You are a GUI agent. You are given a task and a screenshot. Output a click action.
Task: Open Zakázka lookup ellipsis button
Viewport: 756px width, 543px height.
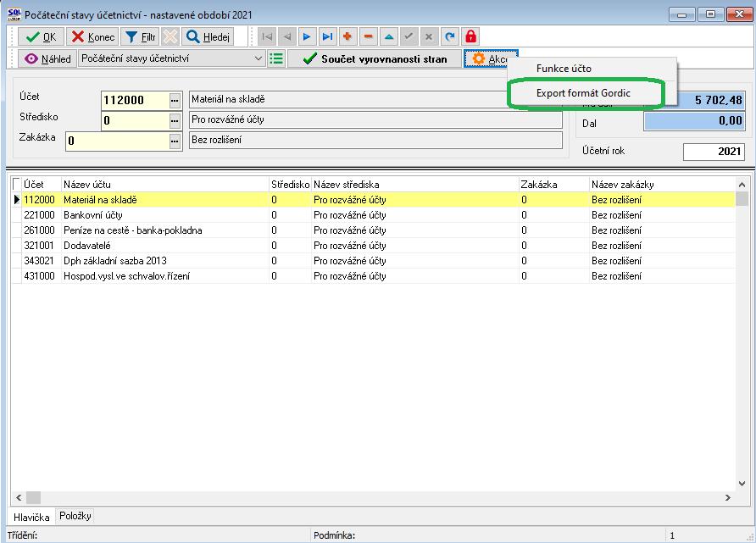(175, 141)
